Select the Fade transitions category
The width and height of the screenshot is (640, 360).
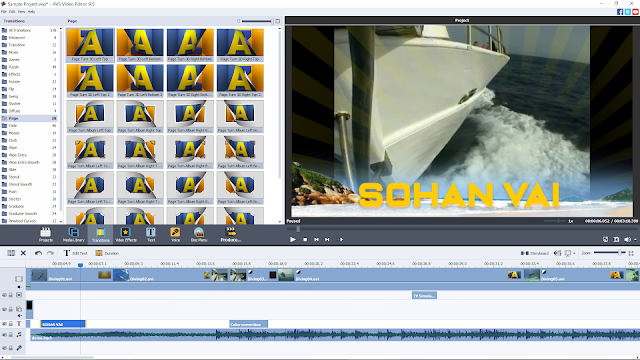point(29,126)
